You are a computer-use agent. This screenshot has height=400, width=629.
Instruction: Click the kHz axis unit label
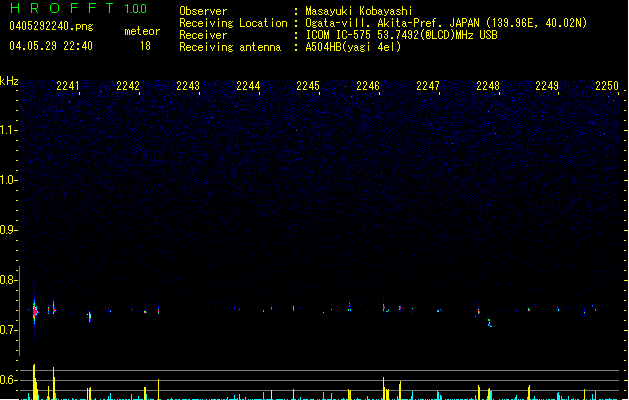point(9,81)
